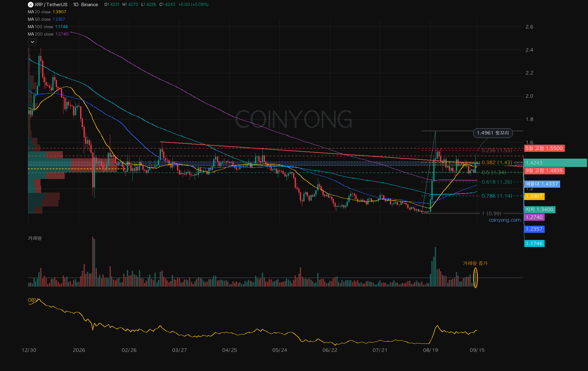Select the 0.5 (1.34) Fibonacci level label
This screenshot has height=371, width=588.
[494, 172]
